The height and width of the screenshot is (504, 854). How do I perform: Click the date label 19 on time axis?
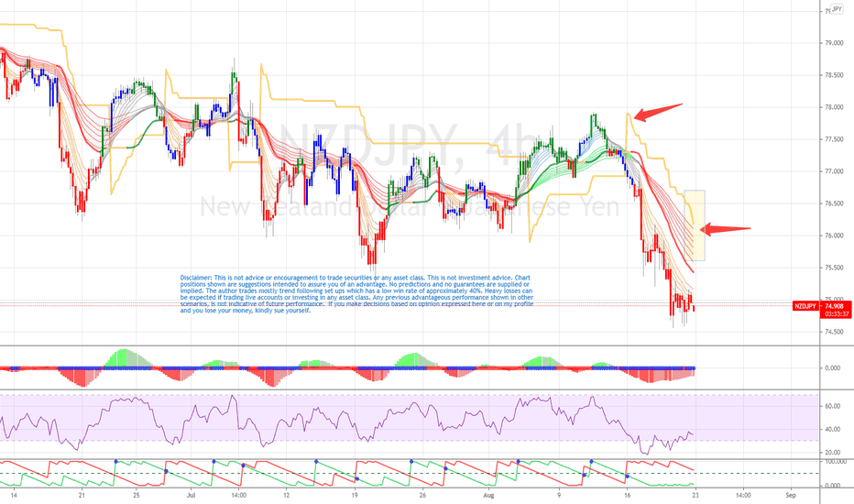pos(355,495)
